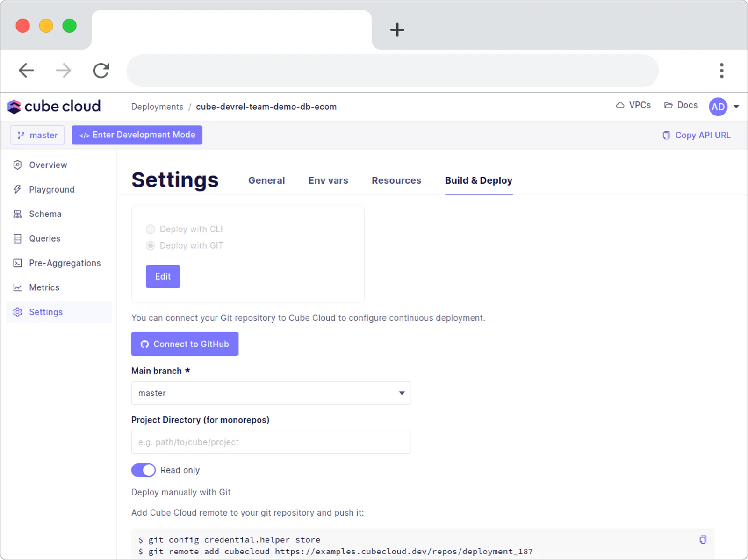This screenshot has width=748, height=560.
Task: Click the Deployments breadcrumb link
Action: [158, 107]
